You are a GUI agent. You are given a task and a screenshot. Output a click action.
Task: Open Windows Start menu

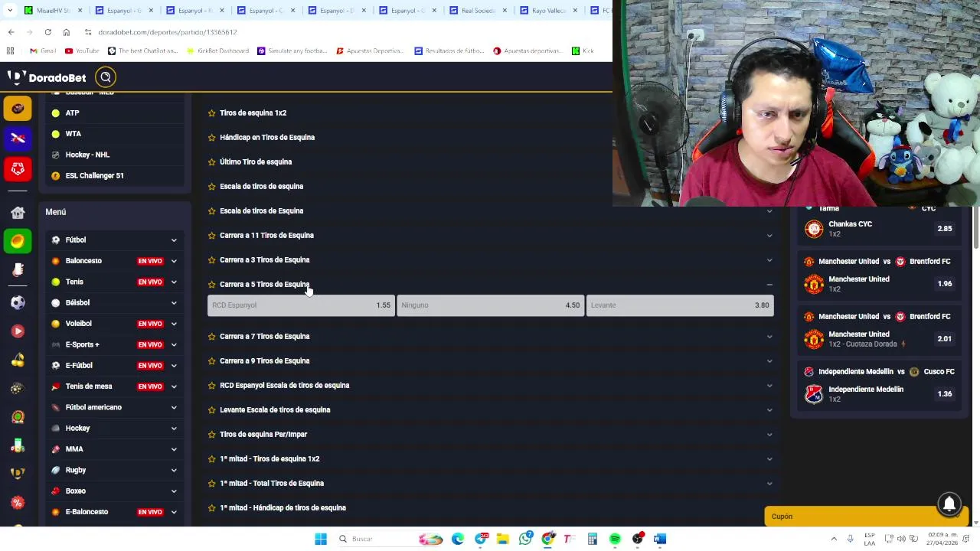click(321, 539)
